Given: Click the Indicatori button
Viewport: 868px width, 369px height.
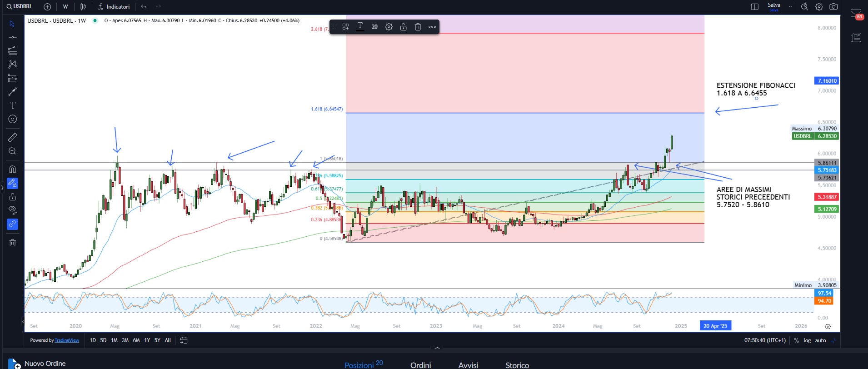Looking at the screenshot, I should point(114,7).
